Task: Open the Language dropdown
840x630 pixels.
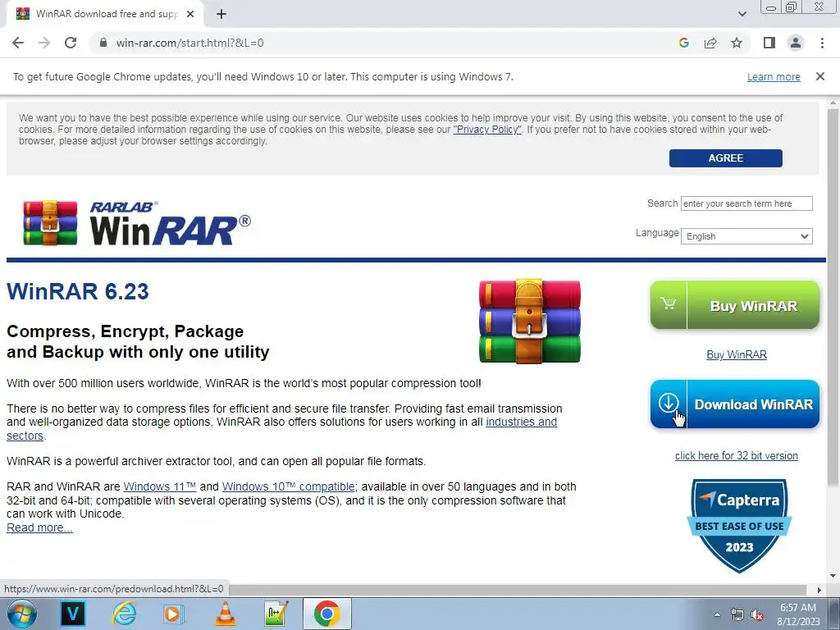Action: click(x=746, y=236)
